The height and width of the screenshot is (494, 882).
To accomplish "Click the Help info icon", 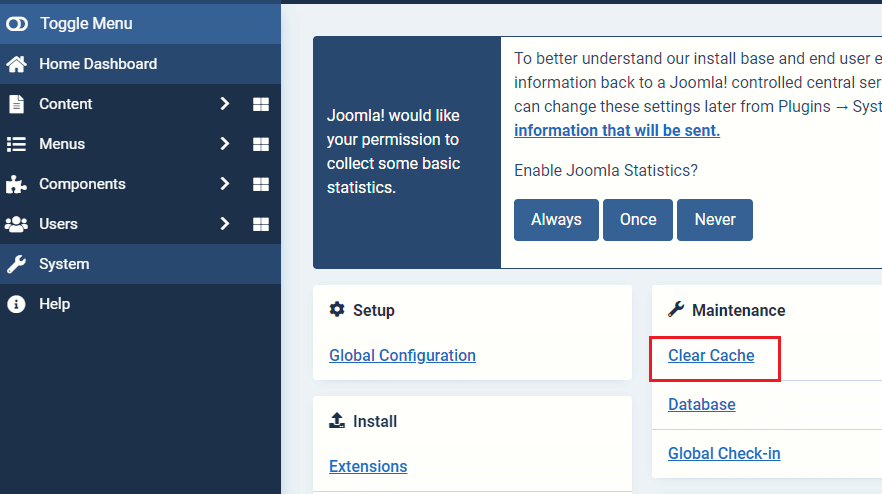I will coord(16,304).
